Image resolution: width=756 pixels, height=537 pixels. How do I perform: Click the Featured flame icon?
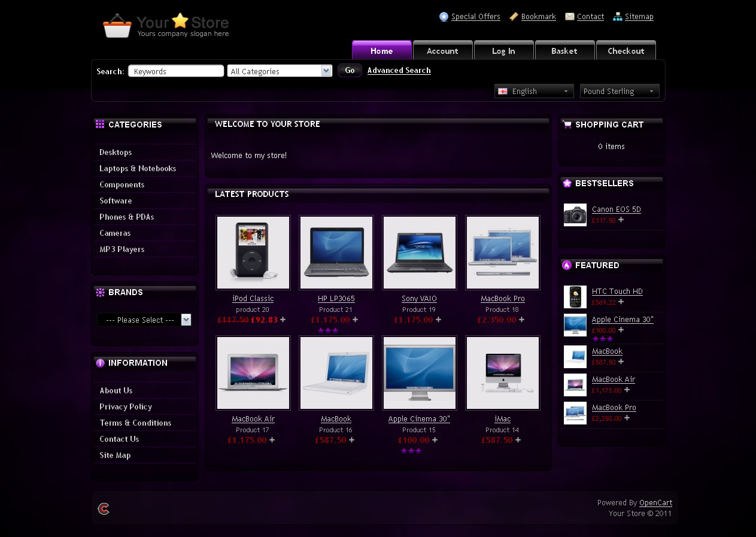(x=567, y=265)
